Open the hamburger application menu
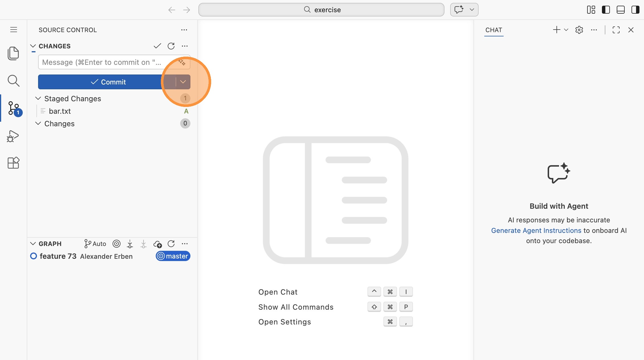This screenshot has width=644, height=360. 13,30
